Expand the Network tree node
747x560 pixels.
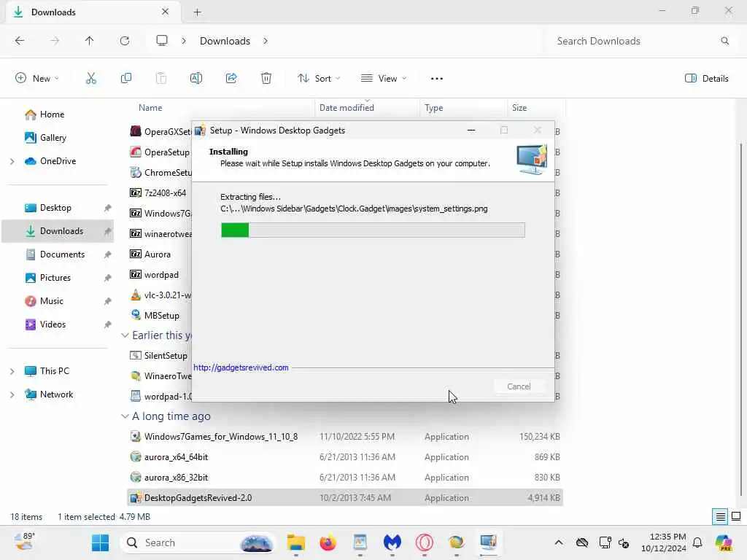[12, 394]
